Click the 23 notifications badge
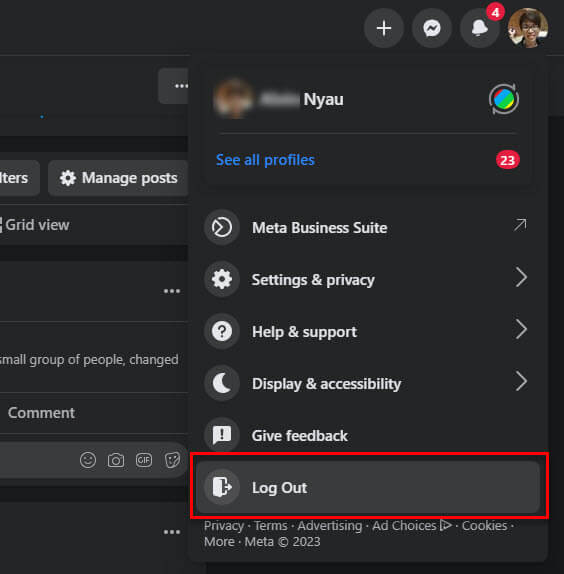The width and height of the screenshot is (564, 574). (508, 160)
